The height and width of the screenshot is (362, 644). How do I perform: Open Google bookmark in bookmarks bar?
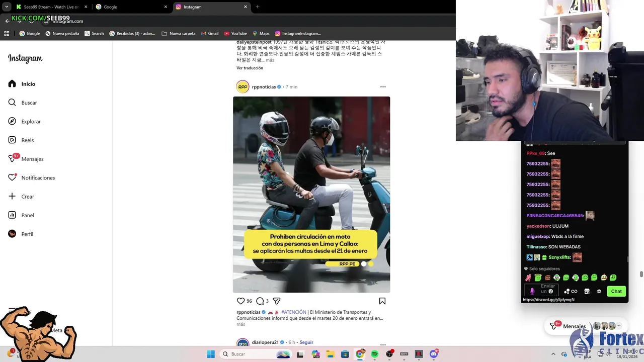click(x=29, y=34)
